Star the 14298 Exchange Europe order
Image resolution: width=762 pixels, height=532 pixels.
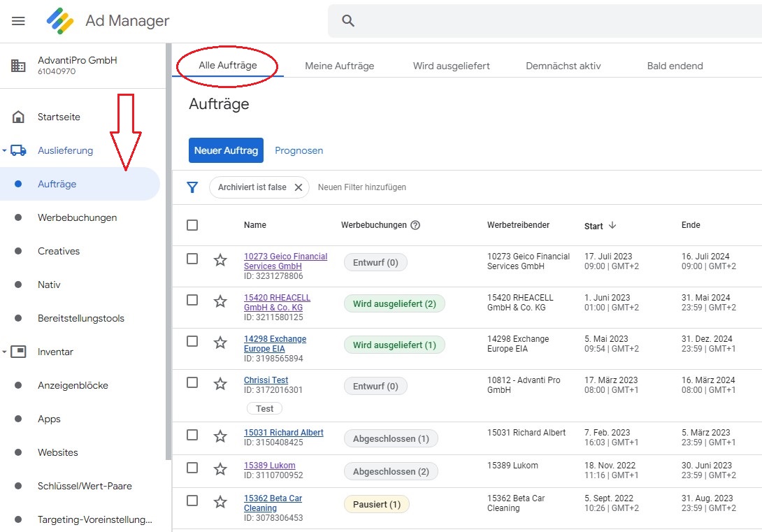coord(220,343)
